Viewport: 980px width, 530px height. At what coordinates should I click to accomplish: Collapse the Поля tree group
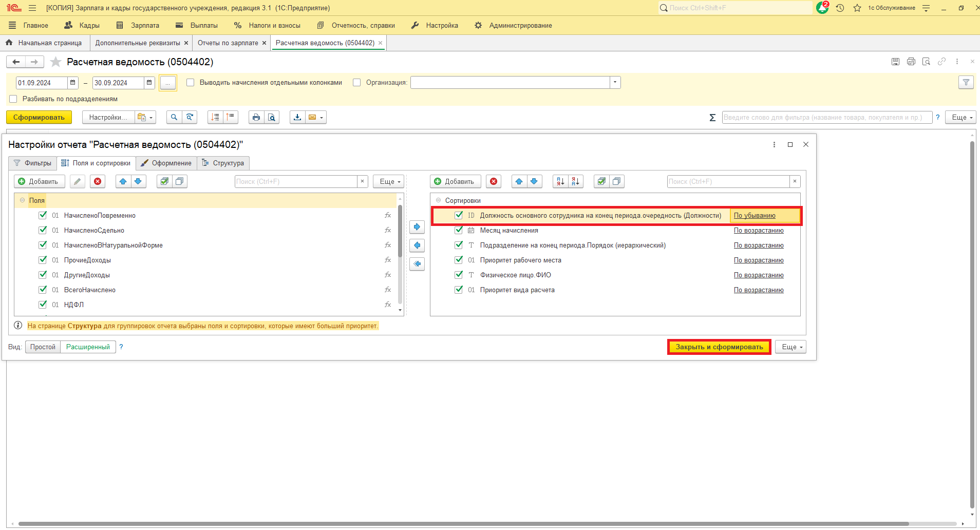[22, 200]
